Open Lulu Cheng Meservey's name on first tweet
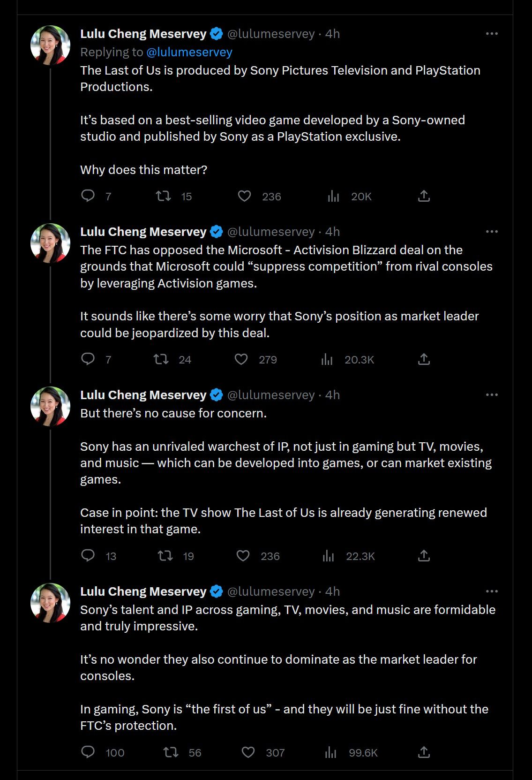The image size is (532, 780). click(x=143, y=34)
